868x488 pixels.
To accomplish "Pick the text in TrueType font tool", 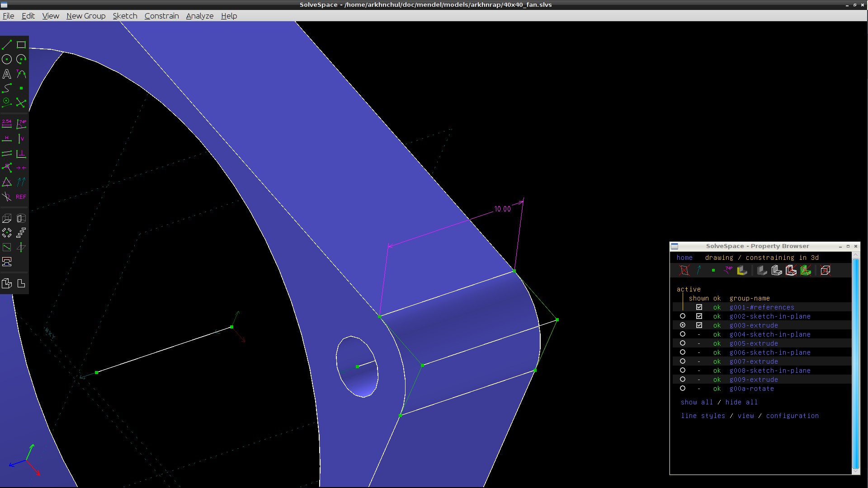I will click(7, 74).
